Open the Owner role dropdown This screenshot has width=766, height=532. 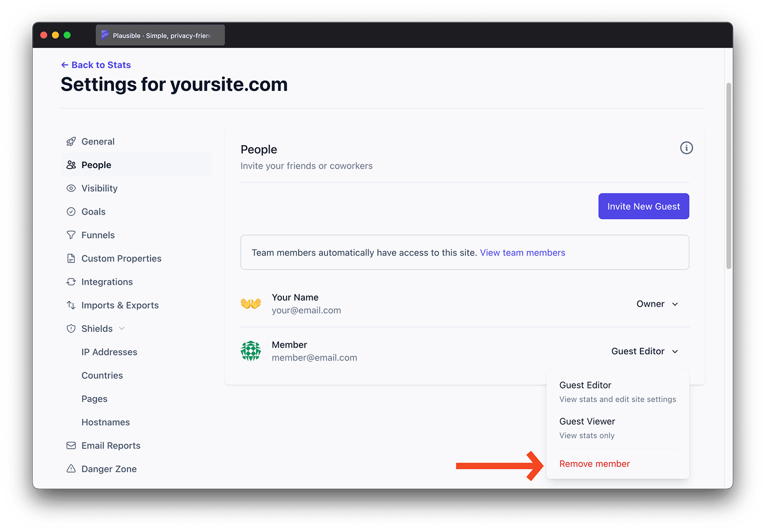click(x=657, y=304)
